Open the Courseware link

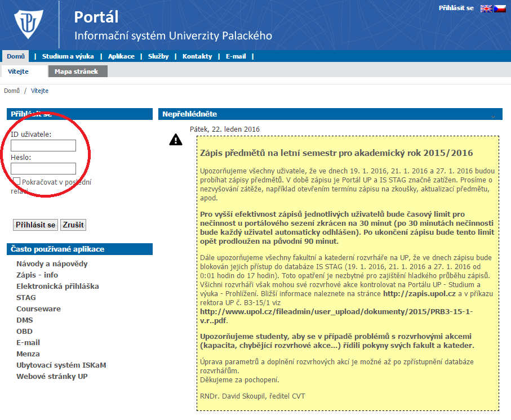click(x=38, y=309)
